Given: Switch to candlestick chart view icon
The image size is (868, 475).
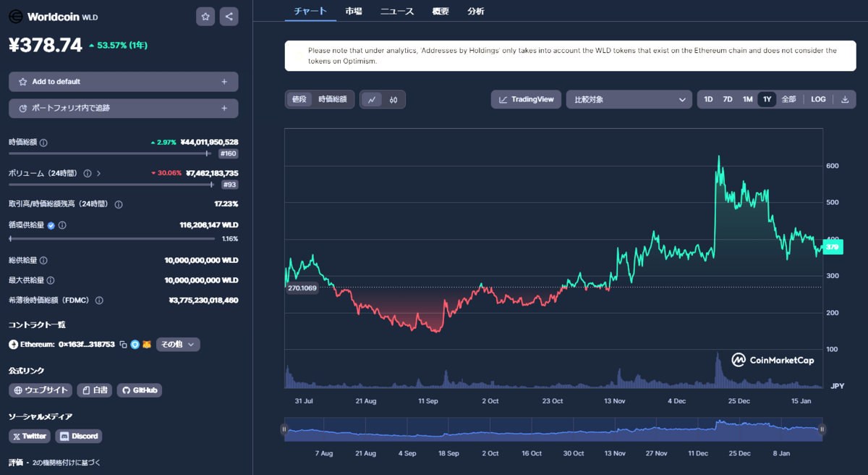Looking at the screenshot, I should [x=393, y=99].
